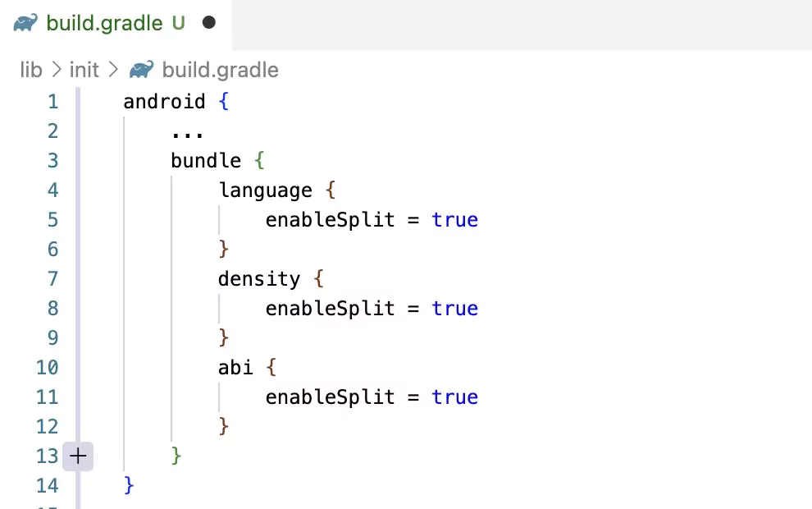Click the 'true' value on line 11
The image size is (812, 509).
454,397
